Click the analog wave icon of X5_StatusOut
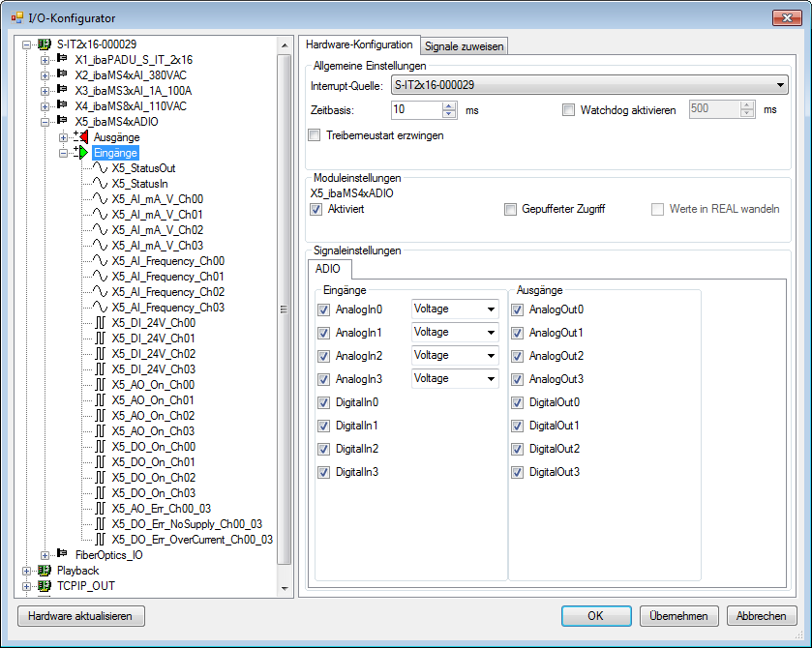The width and height of the screenshot is (812, 648). pyautogui.click(x=101, y=168)
